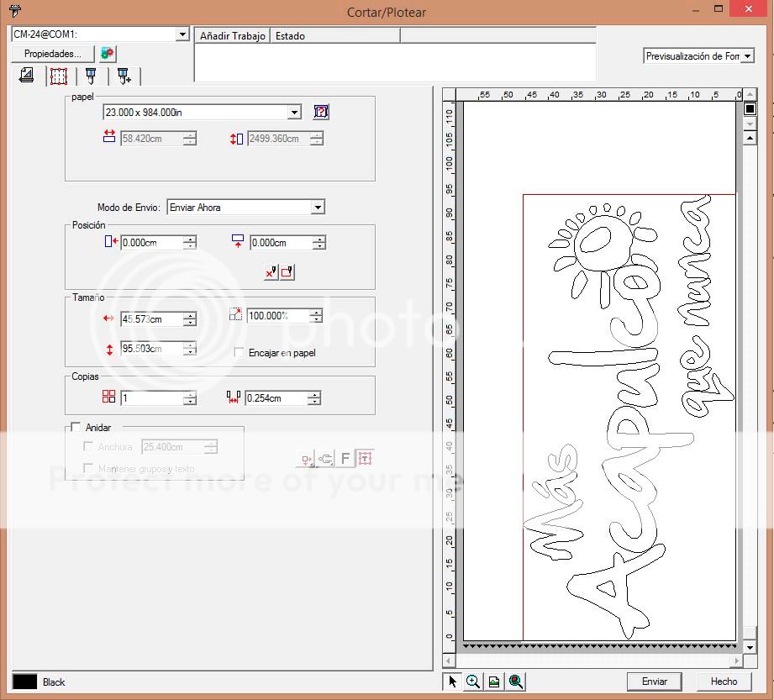This screenshot has width=774, height=700.
Task: Open the Modo de Envio dropdown
Action: (317, 208)
